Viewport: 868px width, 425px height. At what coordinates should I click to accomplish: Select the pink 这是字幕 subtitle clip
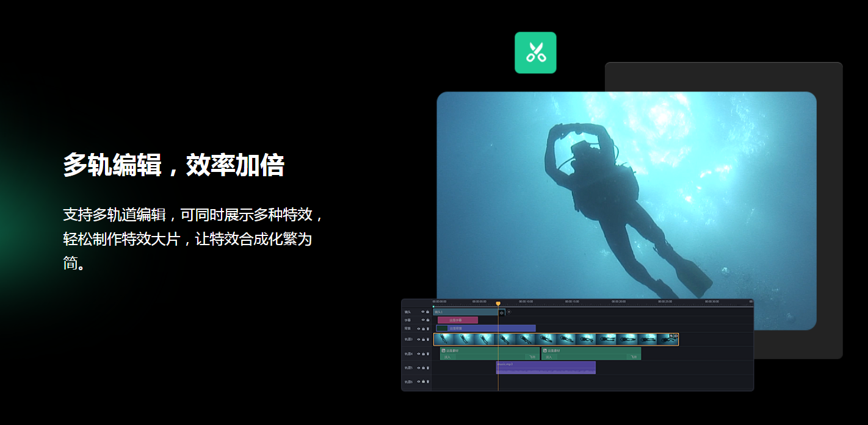[x=458, y=320]
